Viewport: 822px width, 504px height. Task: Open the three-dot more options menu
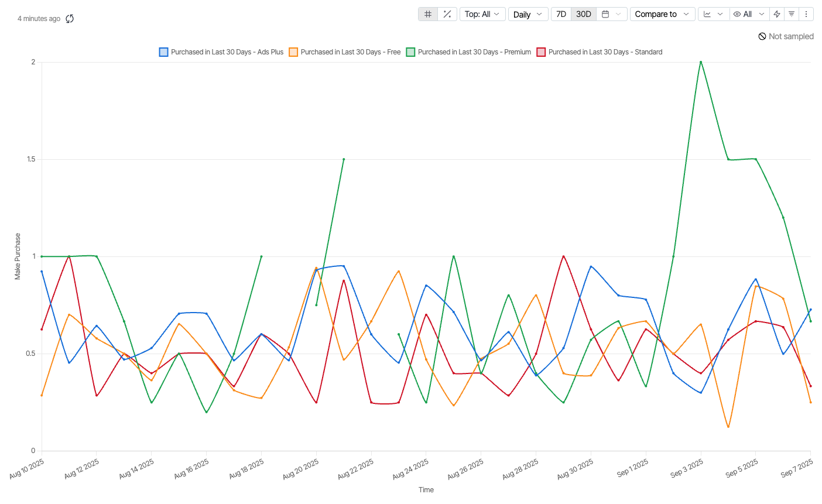coord(806,14)
